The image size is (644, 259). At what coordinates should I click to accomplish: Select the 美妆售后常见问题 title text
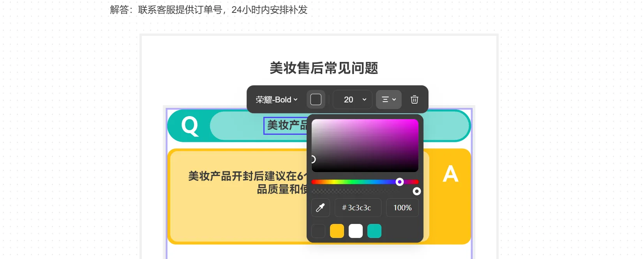tap(324, 68)
